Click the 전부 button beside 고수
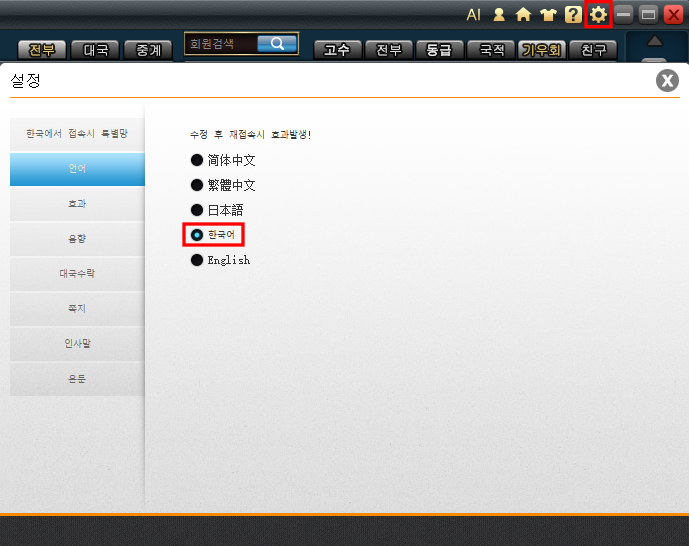This screenshot has height=546, width=689. pos(388,50)
